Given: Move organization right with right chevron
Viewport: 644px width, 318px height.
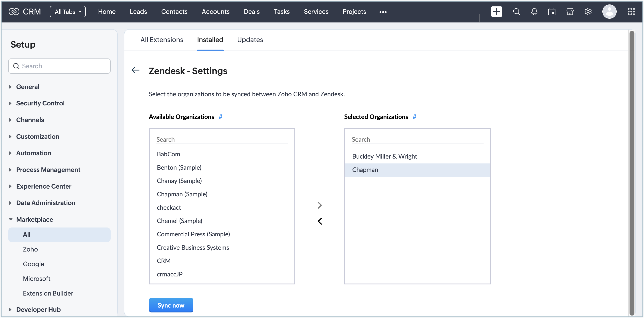Looking at the screenshot, I should coord(320,205).
